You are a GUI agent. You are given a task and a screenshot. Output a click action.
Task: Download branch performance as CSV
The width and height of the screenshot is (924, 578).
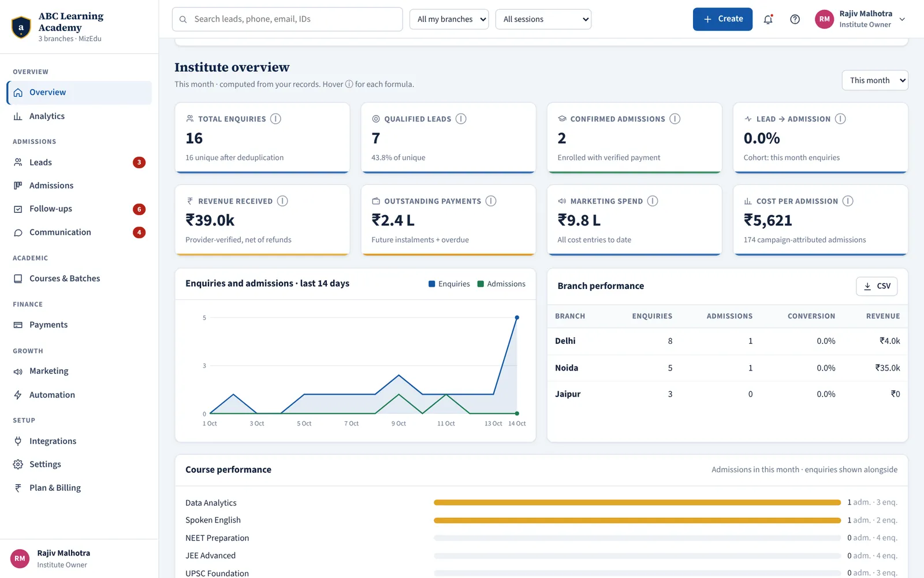pyautogui.click(x=877, y=286)
